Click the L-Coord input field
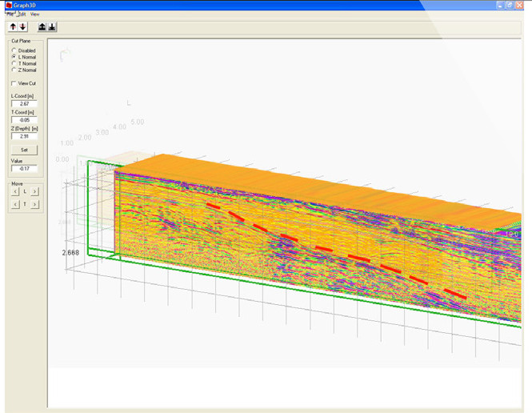Screen dimensions: 532x413 (25, 103)
